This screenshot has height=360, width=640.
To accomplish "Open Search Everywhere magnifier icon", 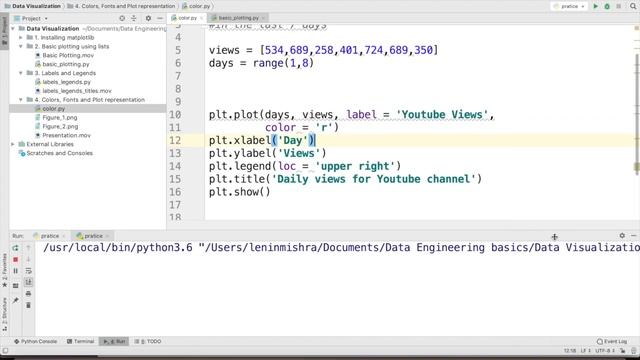I will [633, 6].
